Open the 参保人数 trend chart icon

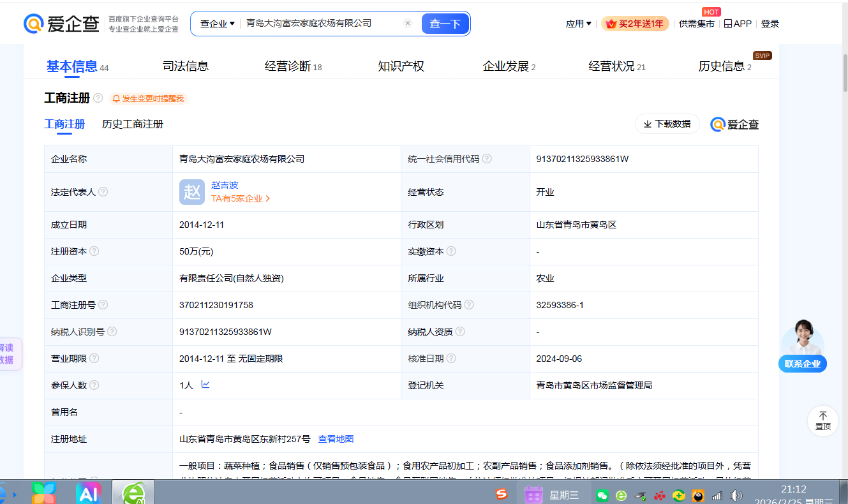[x=205, y=385]
